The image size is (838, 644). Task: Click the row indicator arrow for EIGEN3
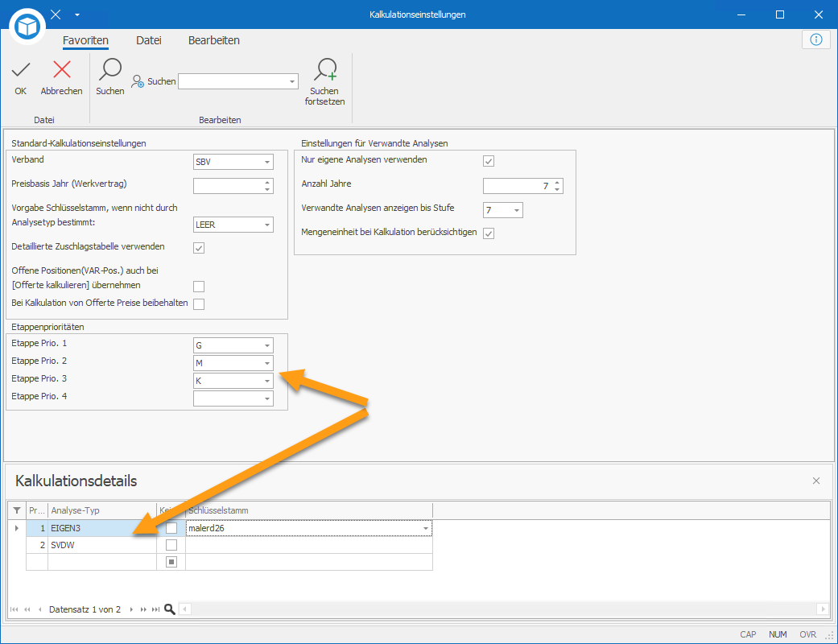tap(17, 528)
